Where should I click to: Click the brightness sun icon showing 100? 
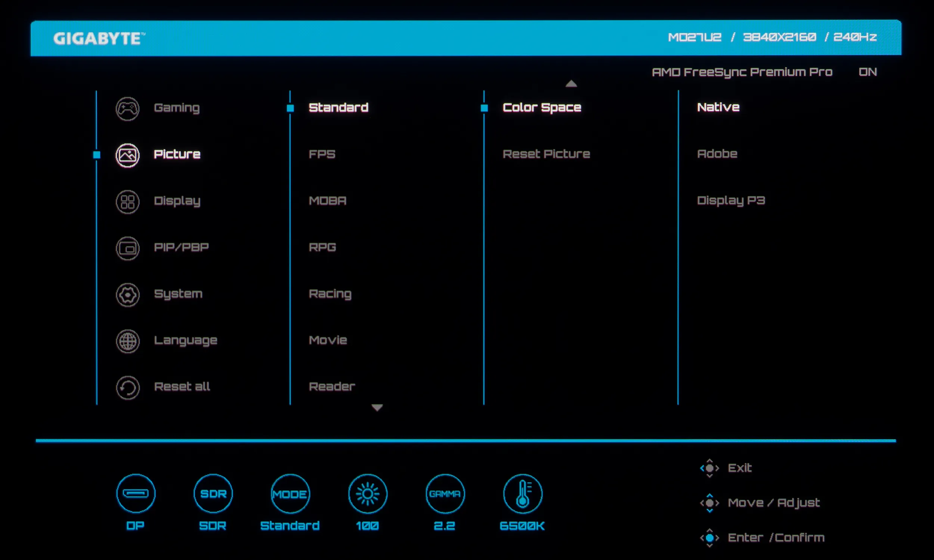(x=367, y=494)
